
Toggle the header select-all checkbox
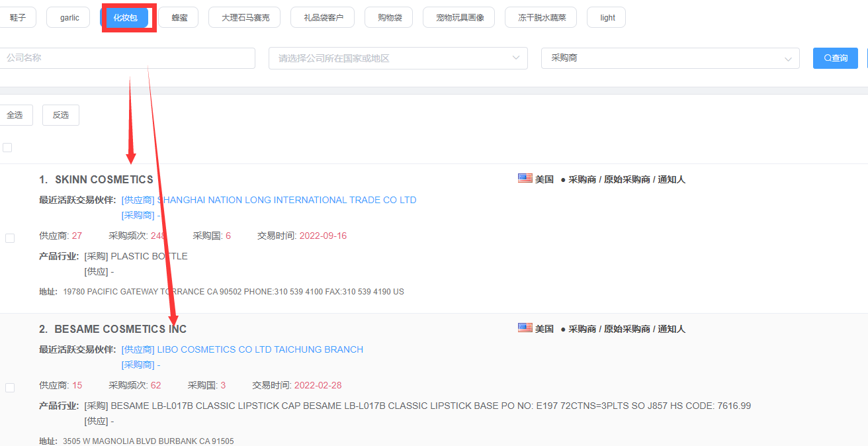pos(7,148)
